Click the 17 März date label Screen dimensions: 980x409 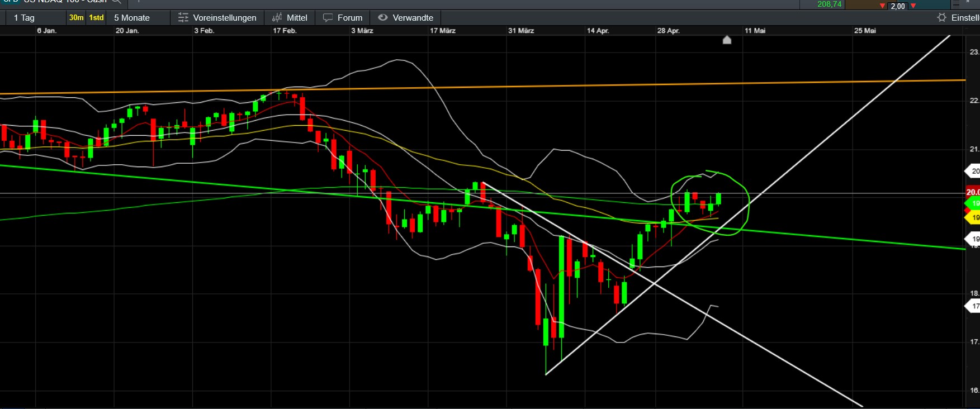(443, 31)
